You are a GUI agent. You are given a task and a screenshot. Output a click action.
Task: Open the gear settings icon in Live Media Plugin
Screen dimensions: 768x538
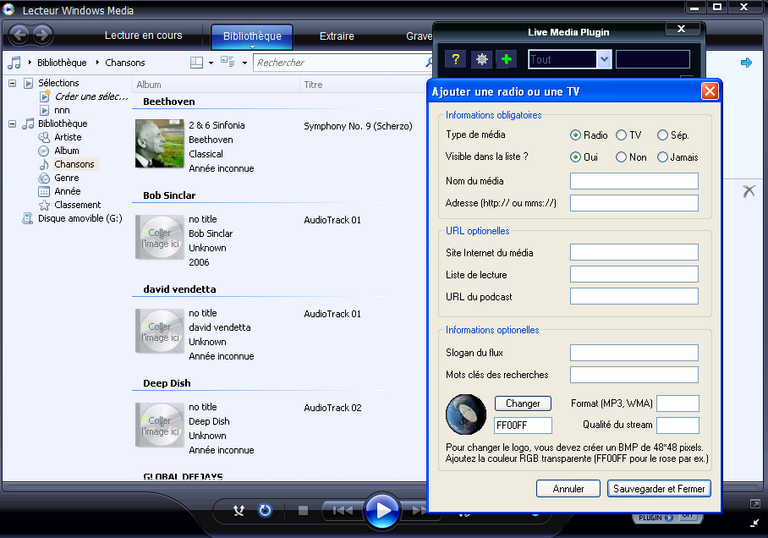coord(481,59)
